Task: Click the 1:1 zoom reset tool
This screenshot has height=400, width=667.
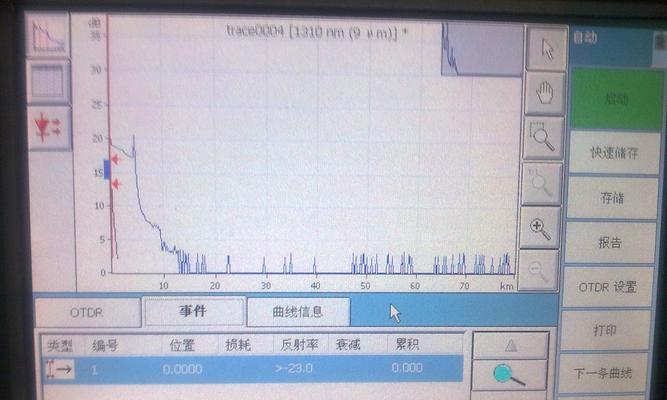Action: click(x=541, y=183)
